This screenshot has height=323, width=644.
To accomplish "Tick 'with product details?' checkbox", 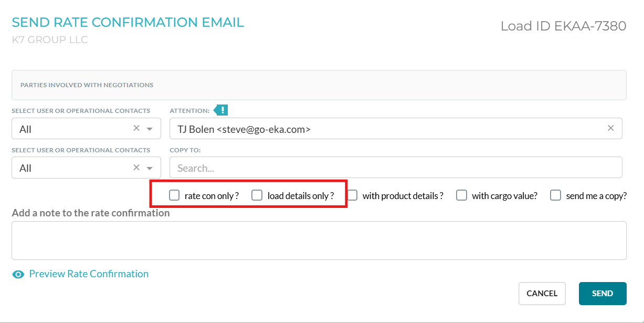I will tap(352, 195).
